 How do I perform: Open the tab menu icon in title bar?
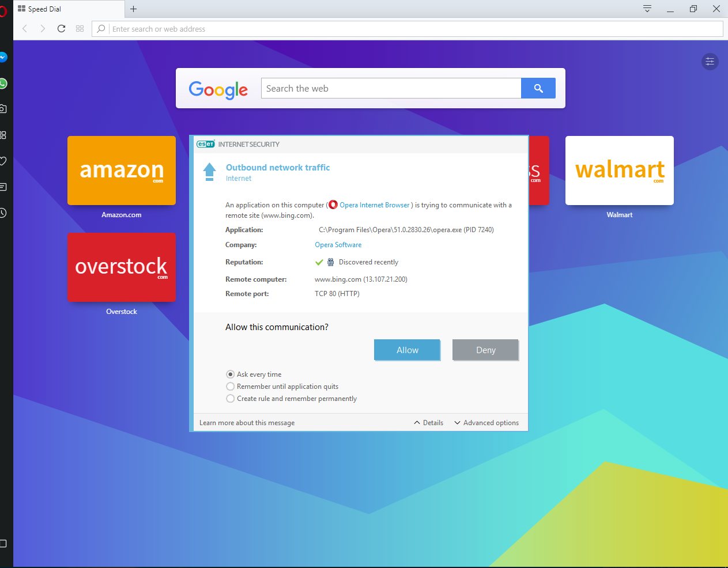pos(647,9)
